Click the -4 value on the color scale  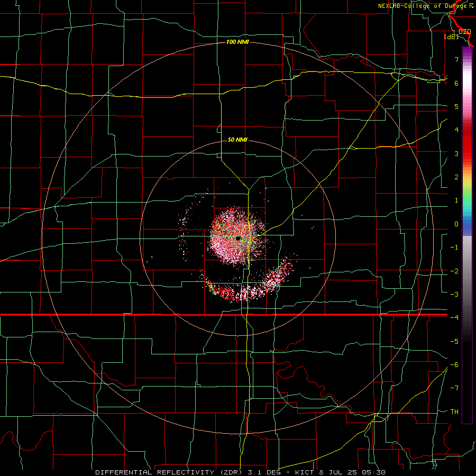coord(454,317)
